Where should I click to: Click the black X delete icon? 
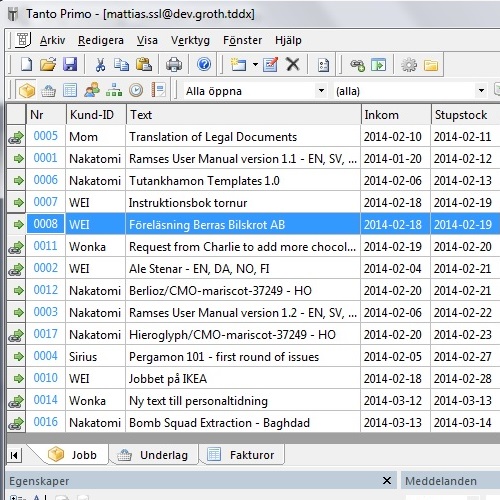click(293, 64)
